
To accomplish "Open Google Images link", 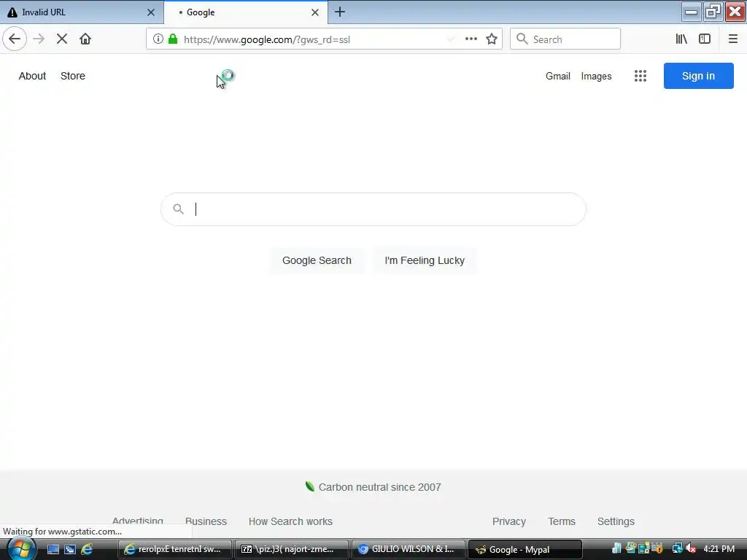I will pyautogui.click(x=596, y=76).
